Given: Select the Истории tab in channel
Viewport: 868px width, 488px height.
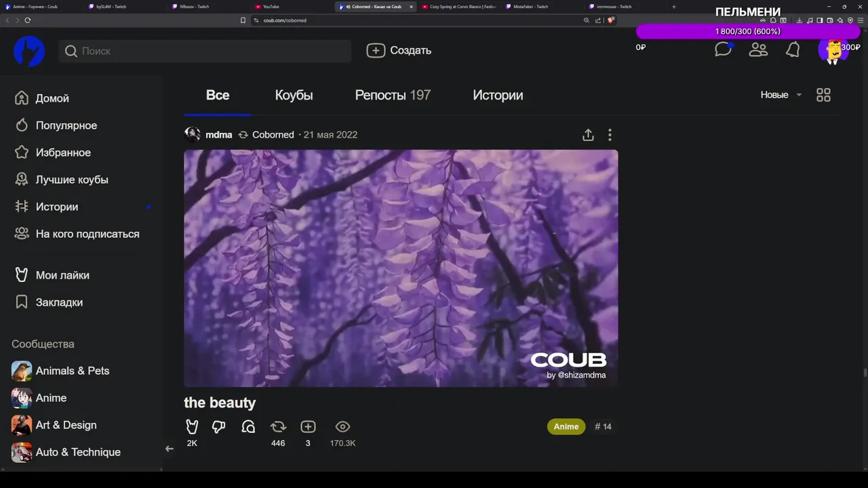Looking at the screenshot, I should point(498,96).
